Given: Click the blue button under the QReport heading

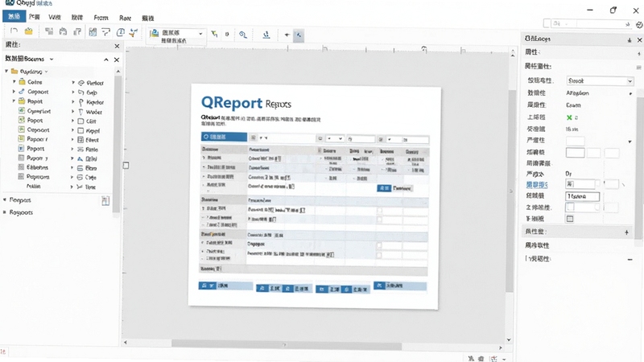Looking at the screenshot, I should (x=224, y=137).
